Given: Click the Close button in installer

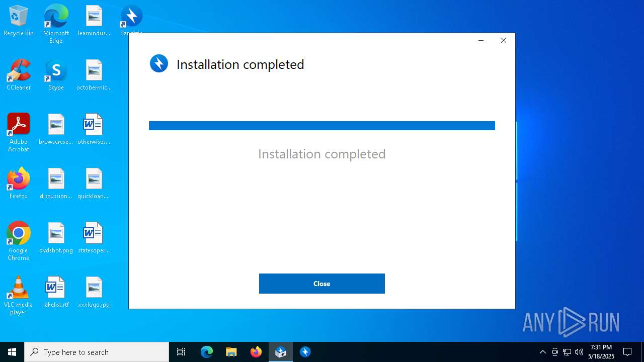Looking at the screenshot, I should pos(322,284).
